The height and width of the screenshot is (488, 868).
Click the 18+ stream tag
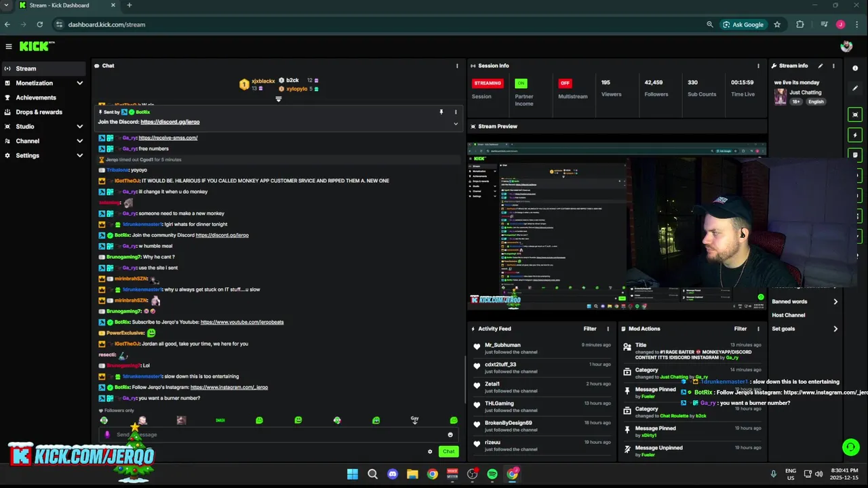797,102
